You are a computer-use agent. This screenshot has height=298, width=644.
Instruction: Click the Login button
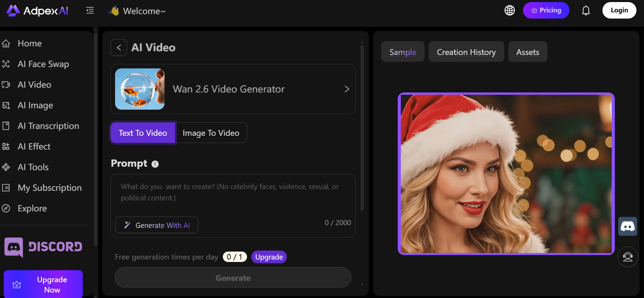coord(619,10)
